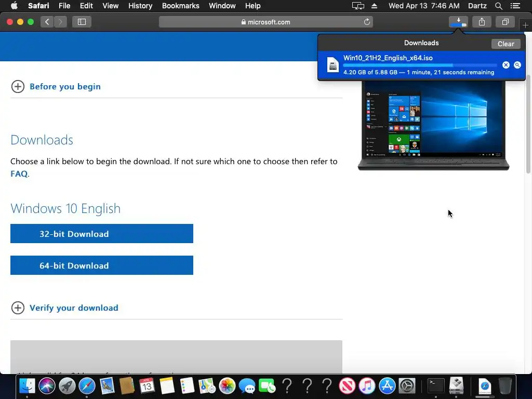Open Boot Camp Assistant from the Dock
The image size is (532, 399).
pyautogui.click(x=456, y=386)
